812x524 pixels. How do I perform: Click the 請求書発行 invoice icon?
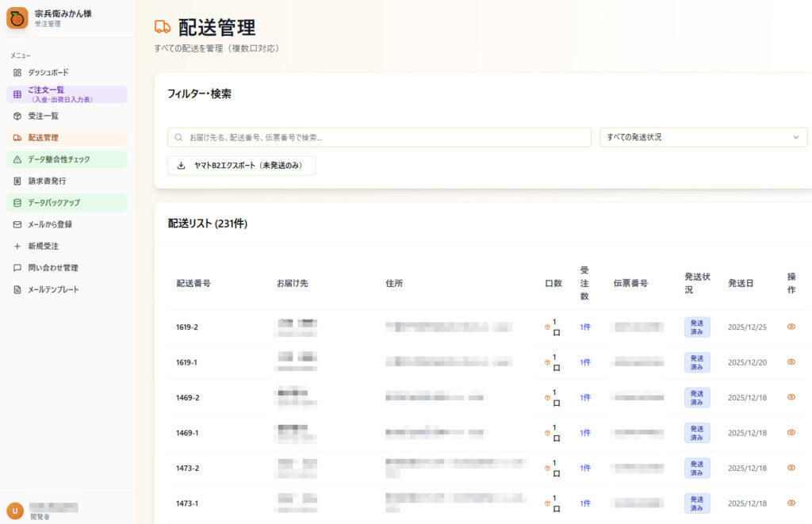[16, 181]
